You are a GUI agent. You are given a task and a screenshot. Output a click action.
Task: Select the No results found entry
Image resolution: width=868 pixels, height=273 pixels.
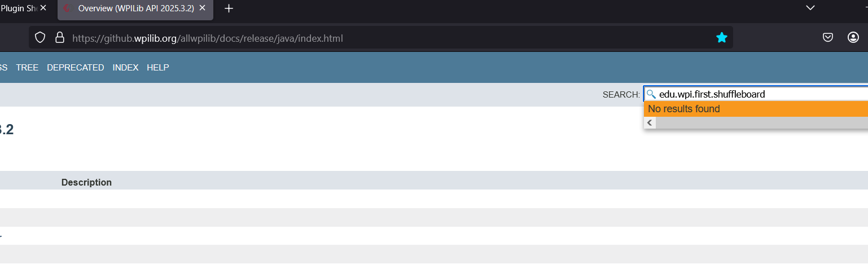pos(756,109)
